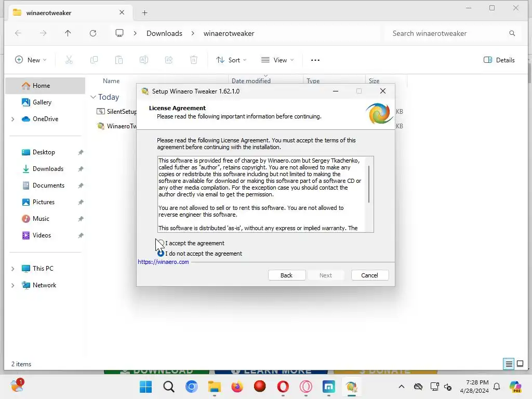Open the notifications bell
The width and height of the screenshot is (532, 399).
(497, 387)
